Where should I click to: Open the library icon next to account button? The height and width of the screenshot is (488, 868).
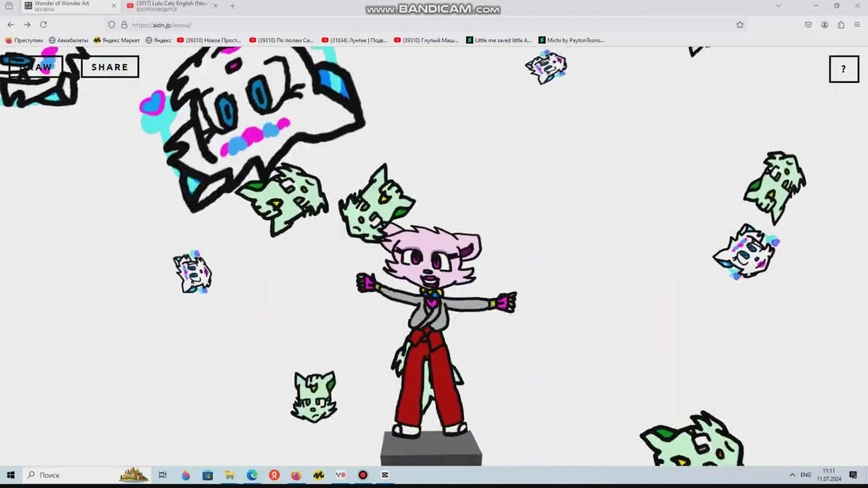(841, 24)
